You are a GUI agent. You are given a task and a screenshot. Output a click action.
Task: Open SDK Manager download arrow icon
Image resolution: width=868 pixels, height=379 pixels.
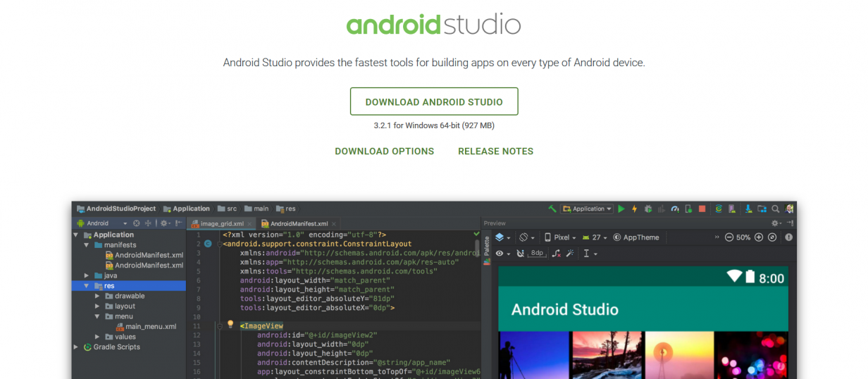[x=748, y=209]
